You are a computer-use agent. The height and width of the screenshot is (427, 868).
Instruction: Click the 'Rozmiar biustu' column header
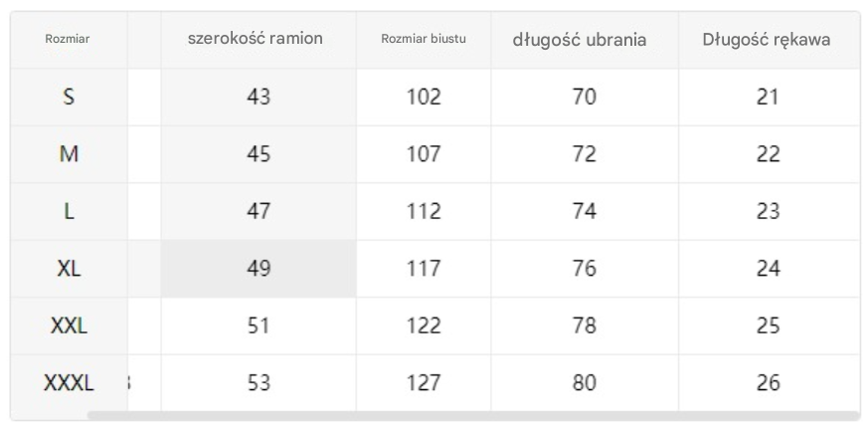coord(424,40)
